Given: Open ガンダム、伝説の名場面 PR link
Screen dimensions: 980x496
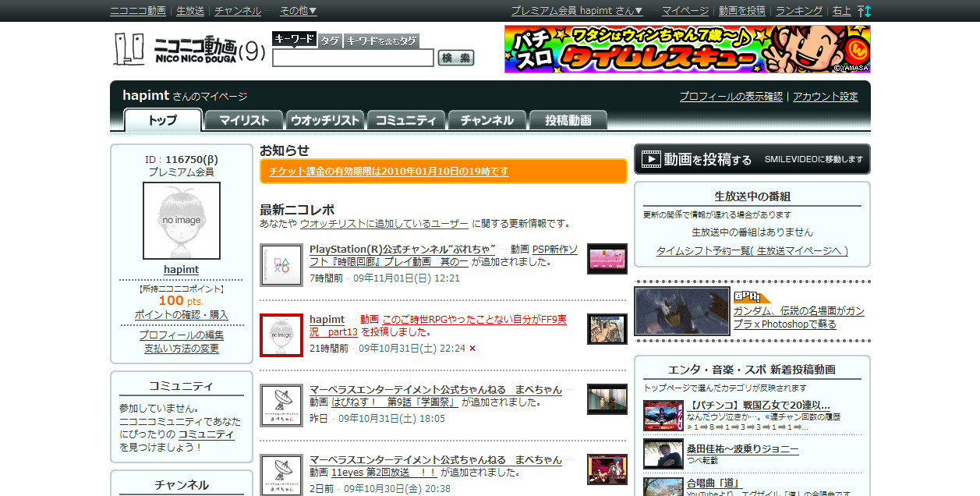Looking at the screenshot, I should click(x=798, y=317).
